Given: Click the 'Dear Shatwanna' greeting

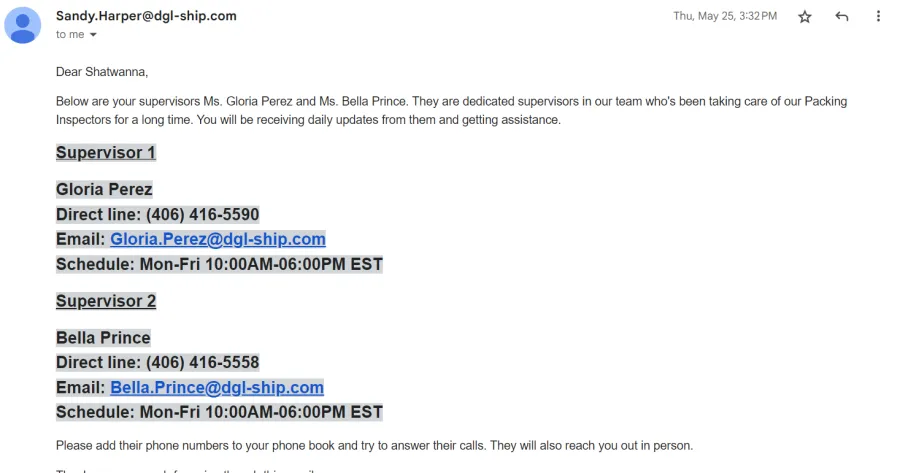Looking at the screenshot, I should 102,72.
